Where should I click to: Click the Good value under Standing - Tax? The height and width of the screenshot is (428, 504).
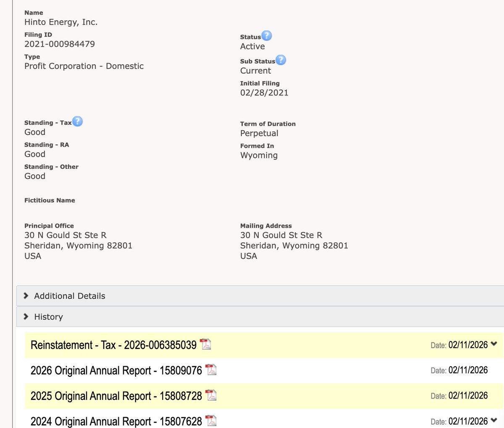35,132
